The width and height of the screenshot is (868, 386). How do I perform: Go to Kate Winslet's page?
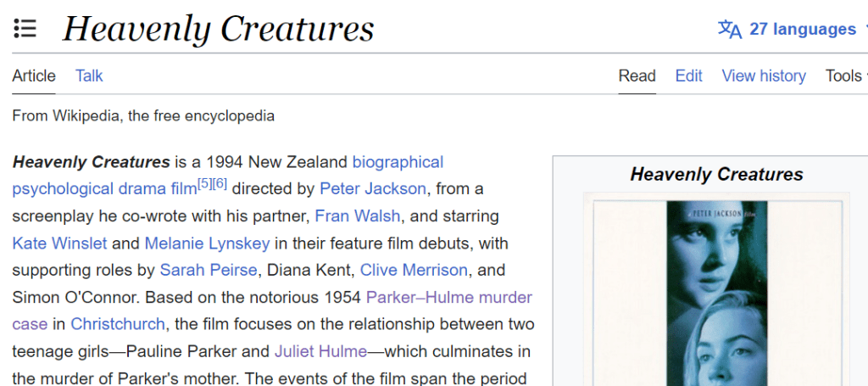[x=59, y=243]
